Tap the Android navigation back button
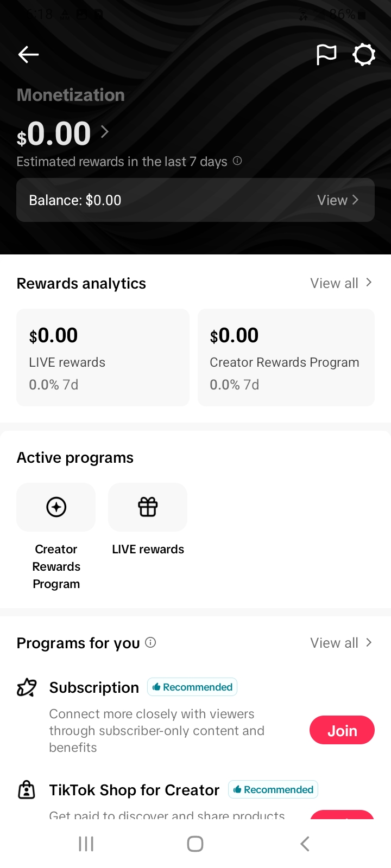 [x=305, y=844]
